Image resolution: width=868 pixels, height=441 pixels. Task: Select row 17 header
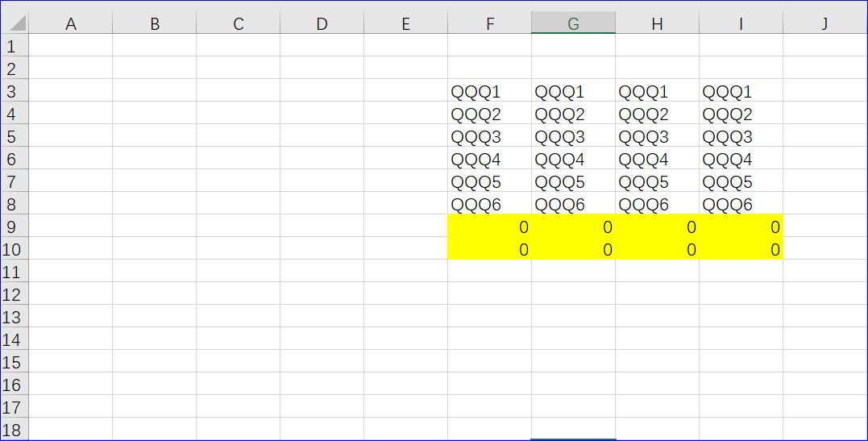pyautogui.click(x=15, y=406)
